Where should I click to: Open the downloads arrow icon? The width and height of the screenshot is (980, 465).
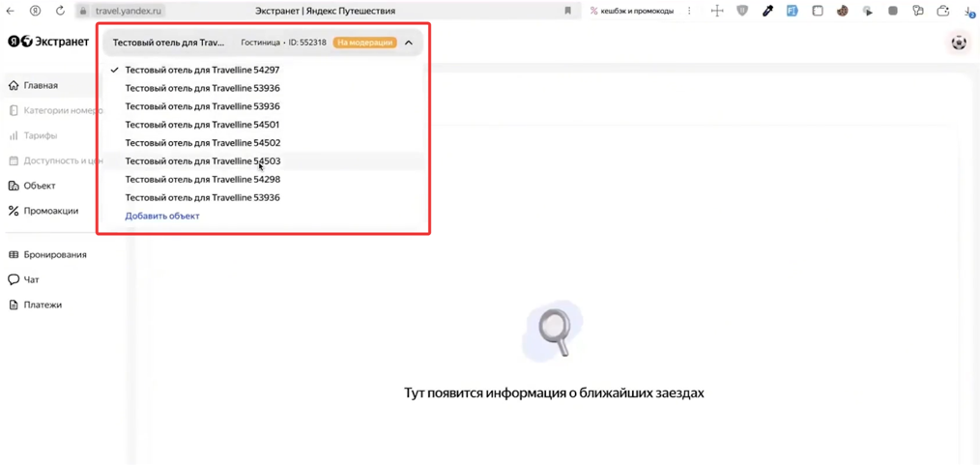point(968,11)
